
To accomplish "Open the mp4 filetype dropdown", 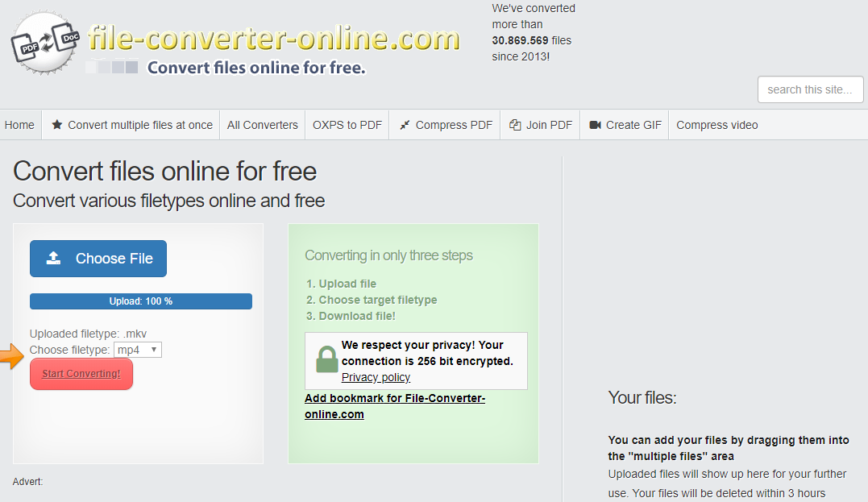I will point(138,350).
